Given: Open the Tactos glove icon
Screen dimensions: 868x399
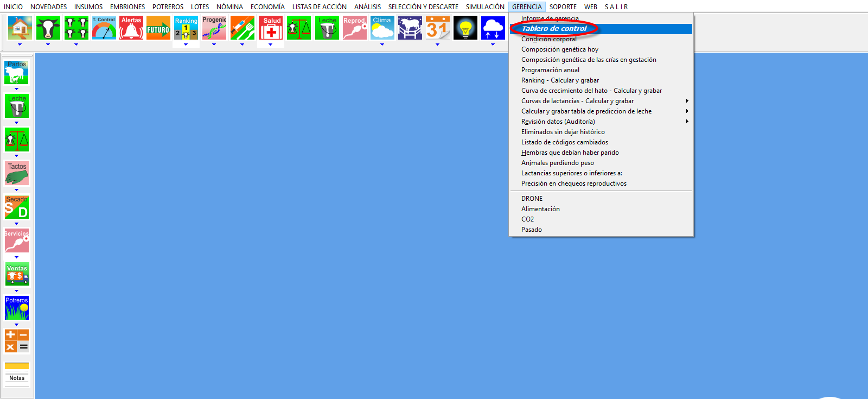Looking at the screenshot, I should (17, 173).
